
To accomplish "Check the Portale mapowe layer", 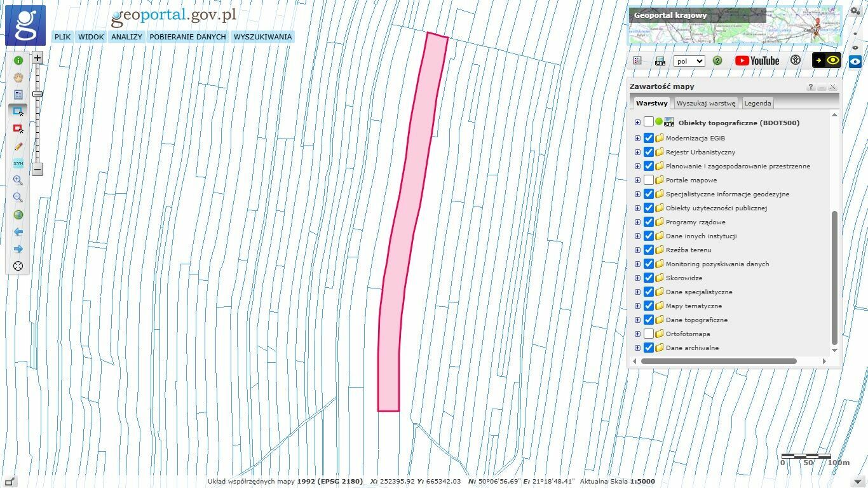I will pos(648,180).
